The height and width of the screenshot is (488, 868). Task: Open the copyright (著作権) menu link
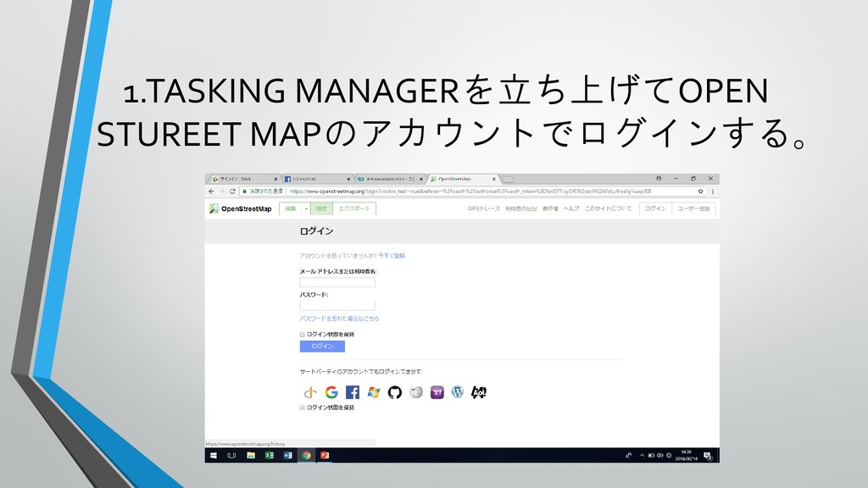pos(550,208)
